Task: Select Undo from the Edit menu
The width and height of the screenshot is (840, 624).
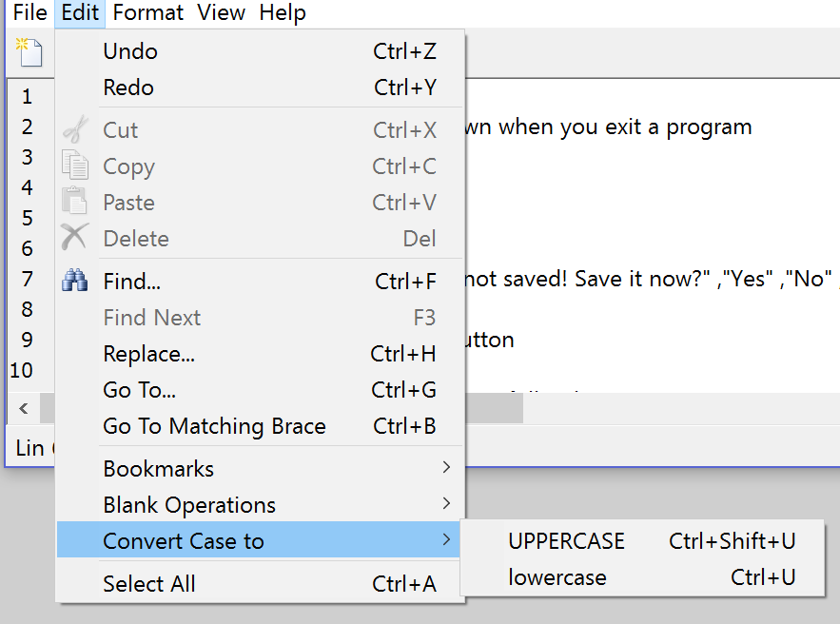Action: point(259,51)
